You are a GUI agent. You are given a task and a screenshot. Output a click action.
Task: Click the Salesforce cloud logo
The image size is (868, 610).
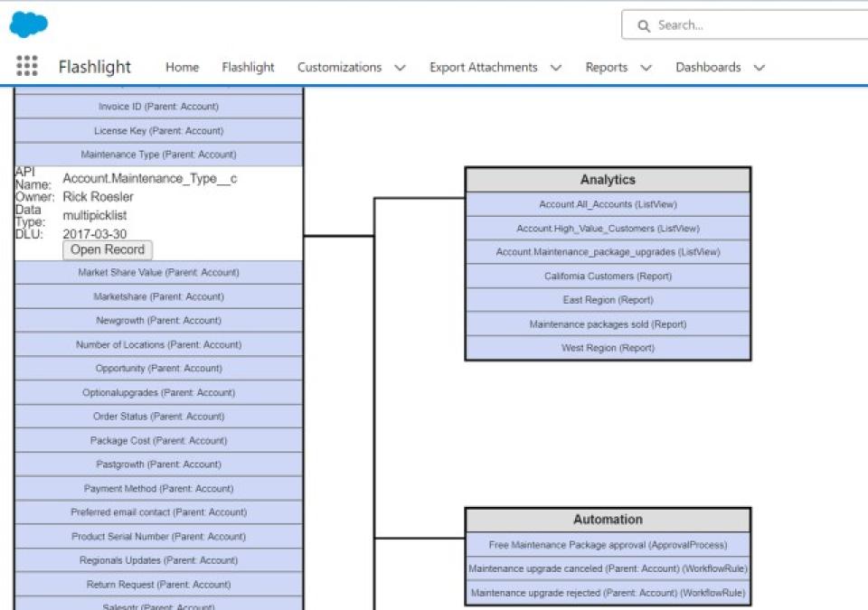(29, 24)
